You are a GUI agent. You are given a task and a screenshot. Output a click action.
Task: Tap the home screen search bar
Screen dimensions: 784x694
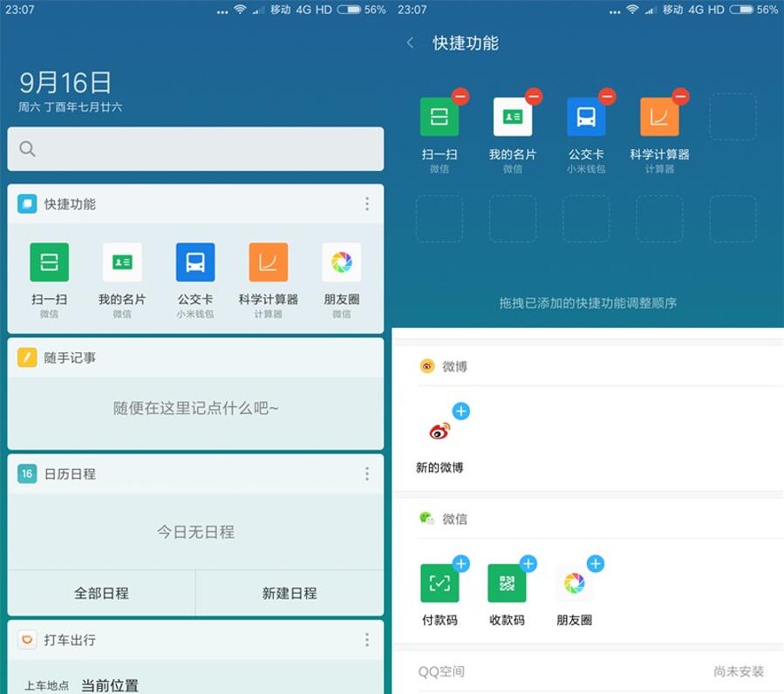[195, 149]
